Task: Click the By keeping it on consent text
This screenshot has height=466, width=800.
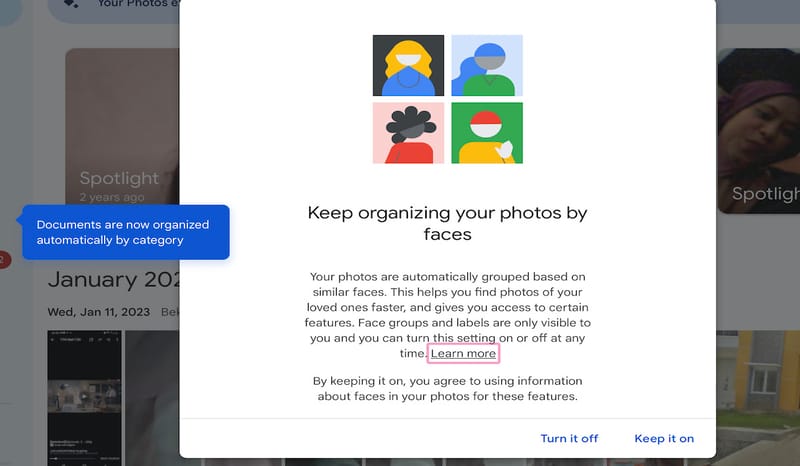Action: (x=447, y=389)
